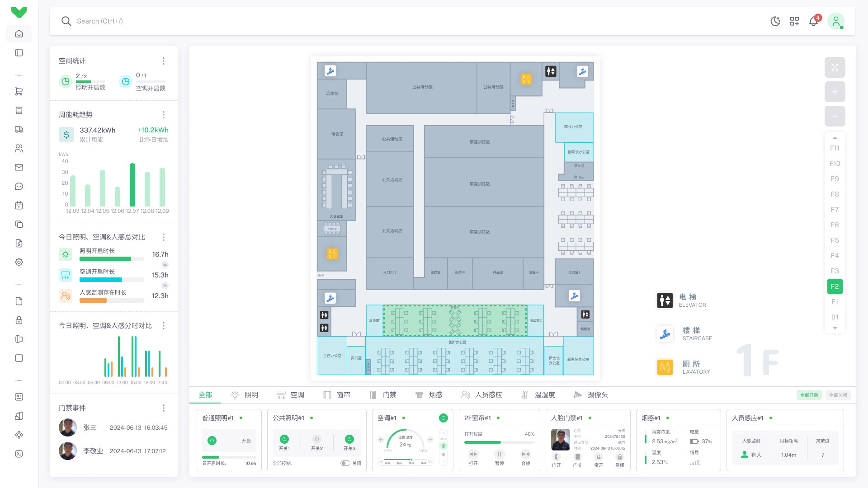Open notifications bell icon
Screen dimensions: 868x488
point(814,21)
